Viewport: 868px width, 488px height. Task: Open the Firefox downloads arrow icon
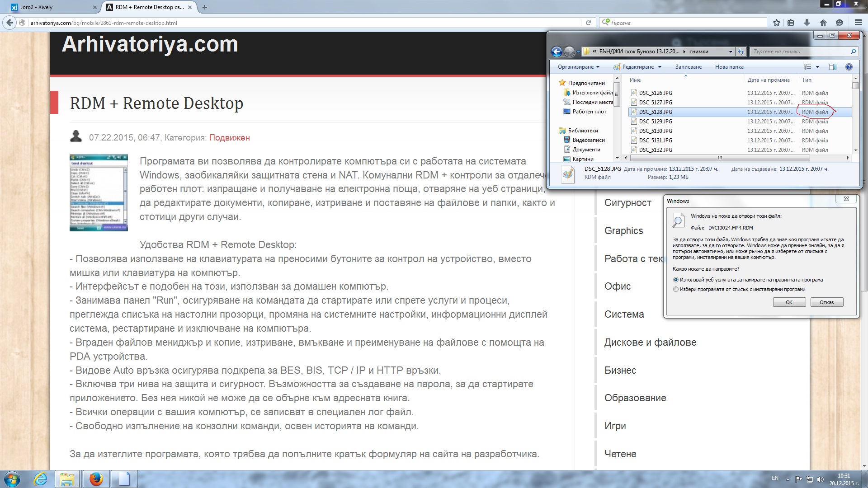coord(807,23)
